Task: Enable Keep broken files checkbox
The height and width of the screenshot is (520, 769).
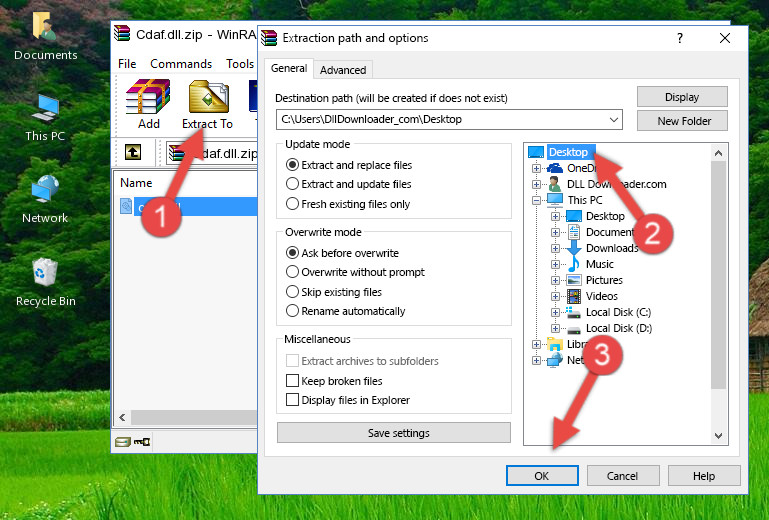Action: point(292,381)
